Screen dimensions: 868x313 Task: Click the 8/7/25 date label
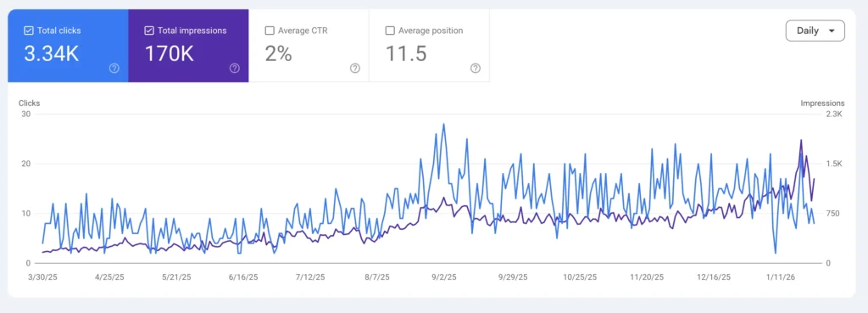pos(378,277)
